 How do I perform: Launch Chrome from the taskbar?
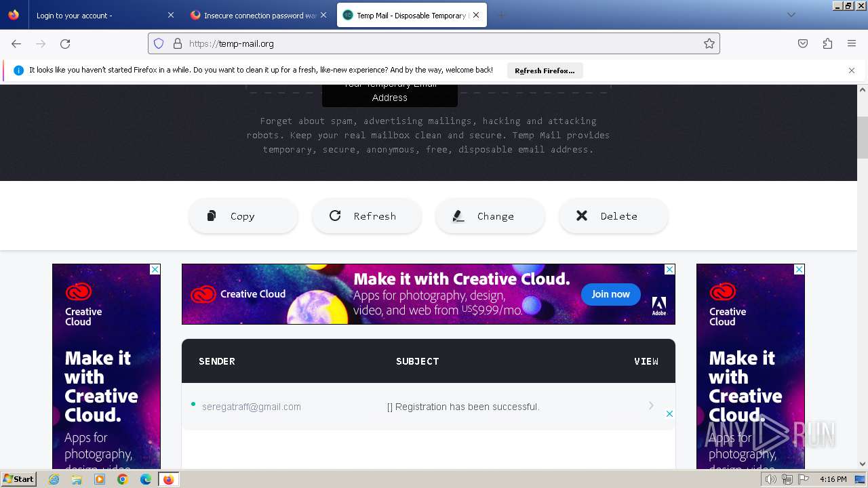123,479
